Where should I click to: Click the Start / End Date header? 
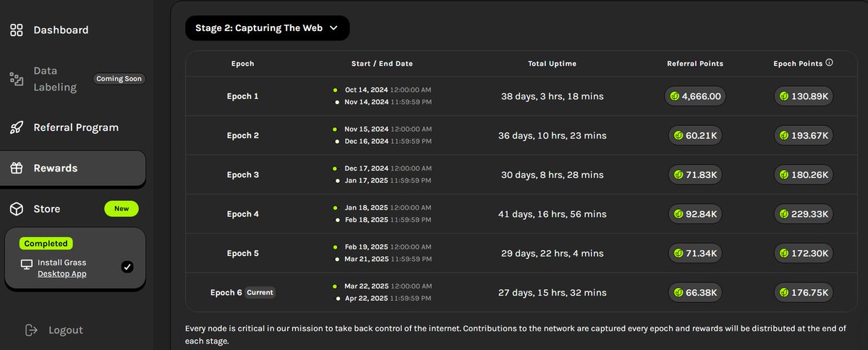point(382,64)
